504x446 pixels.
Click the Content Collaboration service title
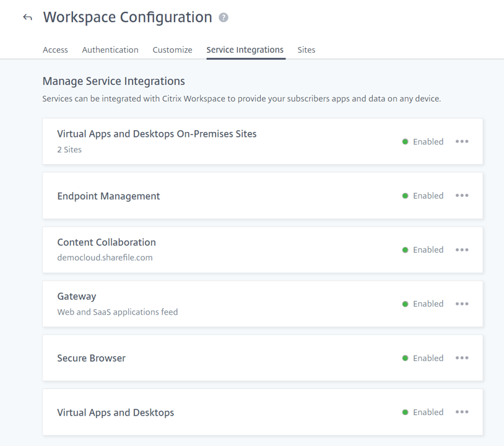[x=106, y=242]
